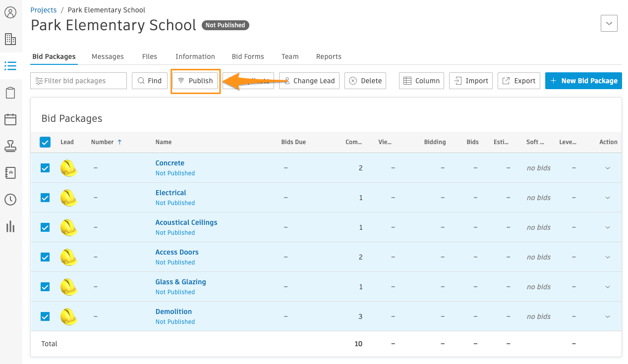Viewport: 628px width, 364px height.
Task: Open the Acoustical Ceilings bid package link
Action: [186, 222]
